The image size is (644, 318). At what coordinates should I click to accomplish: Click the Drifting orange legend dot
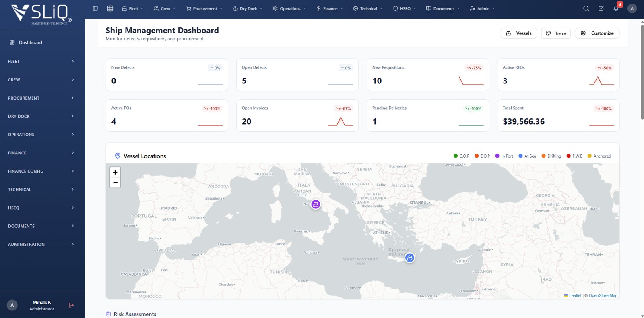543,156
